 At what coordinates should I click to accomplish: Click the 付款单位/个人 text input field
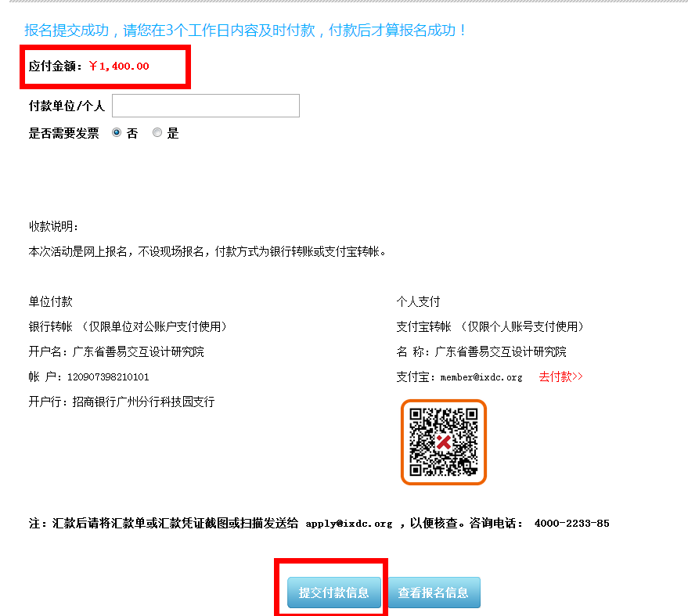206,106
